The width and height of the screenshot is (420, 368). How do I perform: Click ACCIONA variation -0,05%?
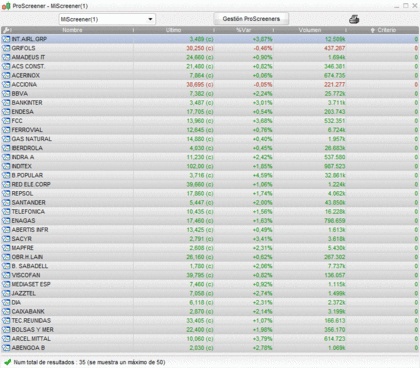click(x=263, y=85)
